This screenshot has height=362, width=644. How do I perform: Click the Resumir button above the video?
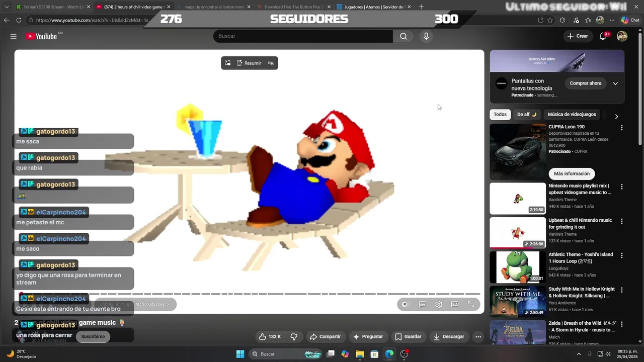pos(249,63)
